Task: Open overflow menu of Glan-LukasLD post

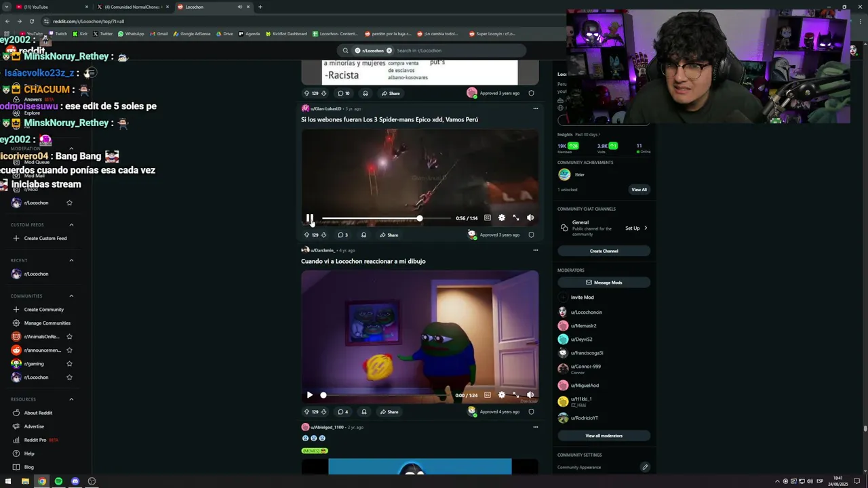Action: coord(535,108)
